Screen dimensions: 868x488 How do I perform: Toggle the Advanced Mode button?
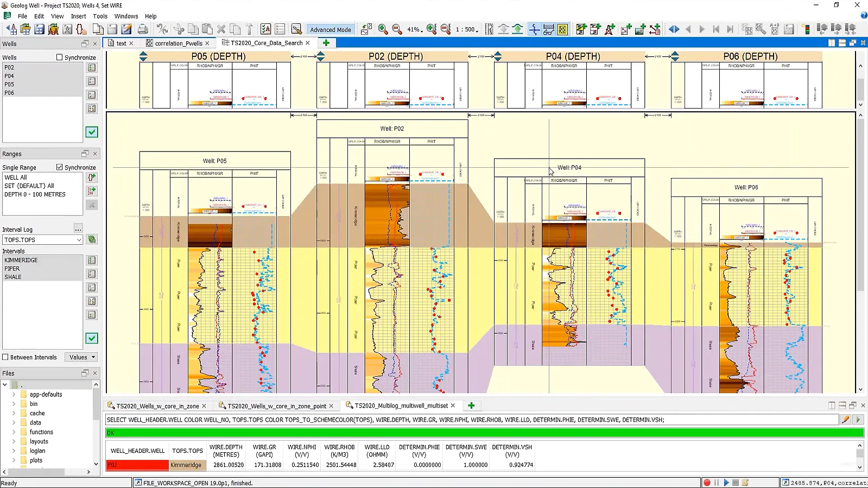coord(331,30)
